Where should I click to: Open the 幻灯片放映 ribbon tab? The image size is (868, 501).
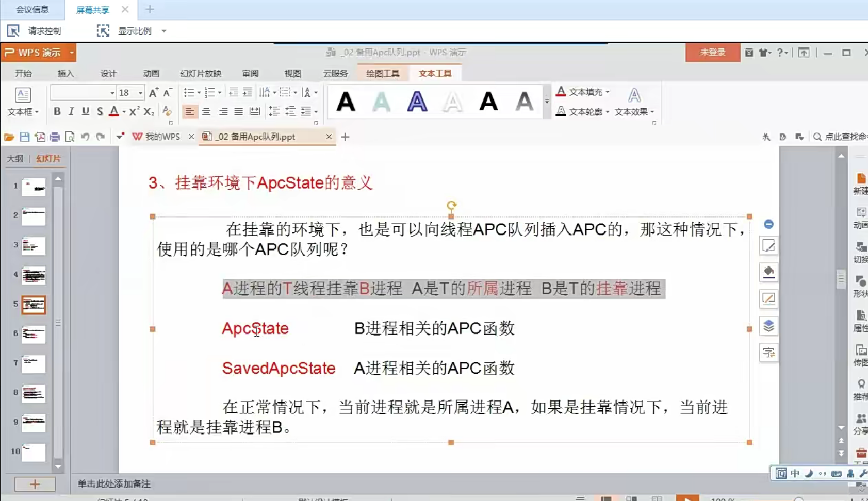pos(201,73)
